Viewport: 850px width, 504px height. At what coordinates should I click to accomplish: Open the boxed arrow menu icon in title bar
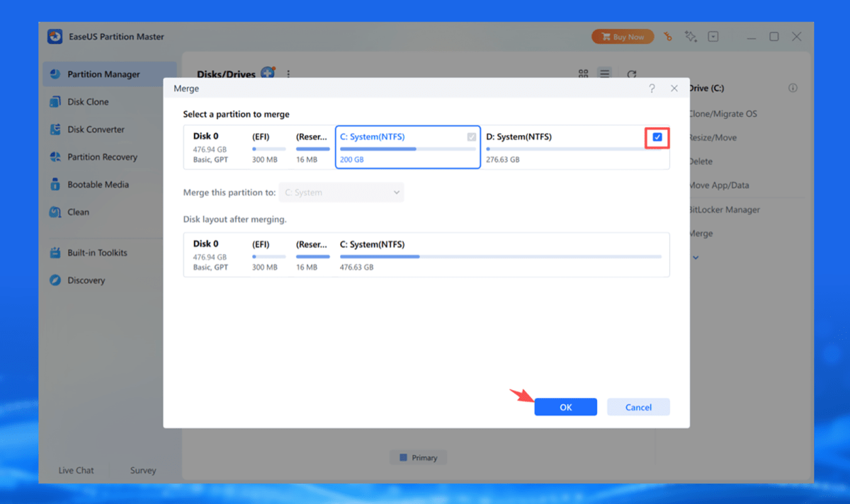click(x=713, y=37)
